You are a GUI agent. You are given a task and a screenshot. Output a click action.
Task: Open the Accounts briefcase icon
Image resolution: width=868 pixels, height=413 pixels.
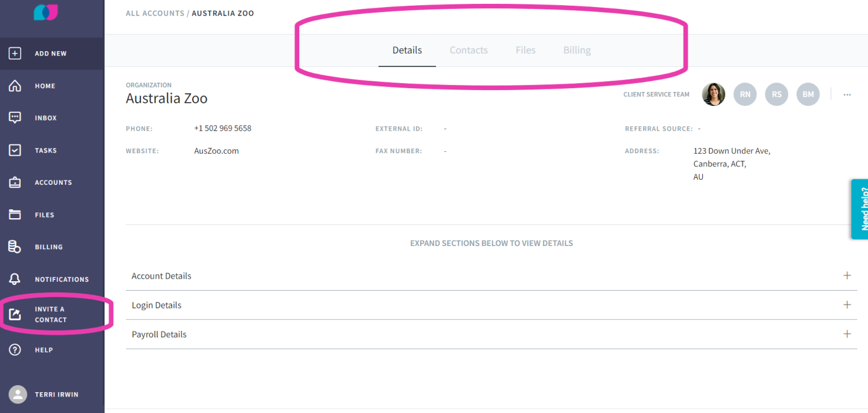[x=14, y=182]
